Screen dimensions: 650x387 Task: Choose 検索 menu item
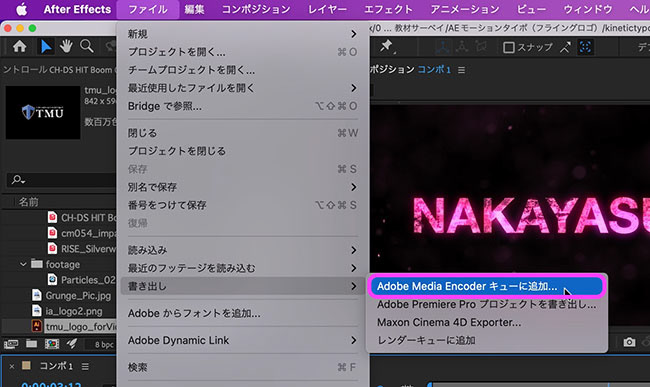[x=243, y=367]
